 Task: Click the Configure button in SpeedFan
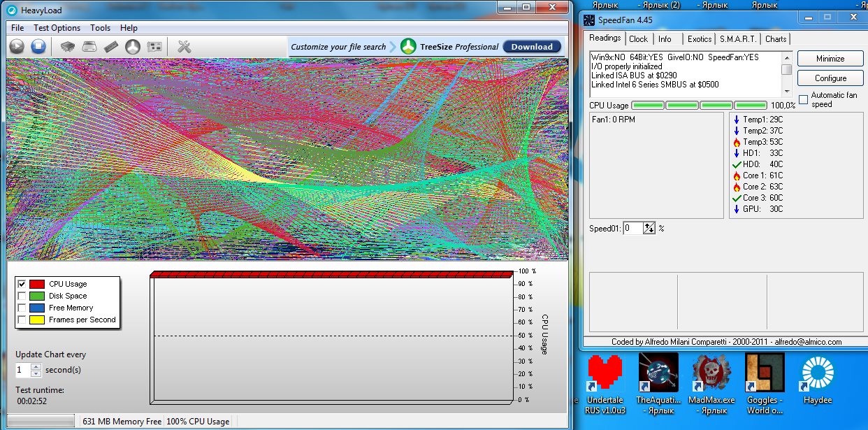(830, 78)
